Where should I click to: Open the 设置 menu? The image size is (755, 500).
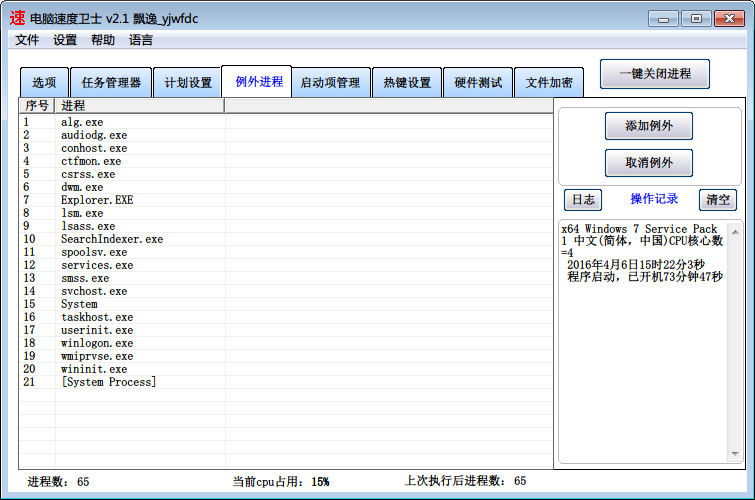coord(65,40)
